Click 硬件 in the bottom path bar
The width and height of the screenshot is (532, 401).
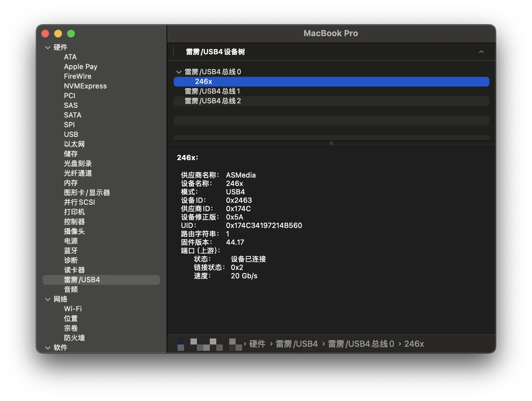tap(257, 344)
